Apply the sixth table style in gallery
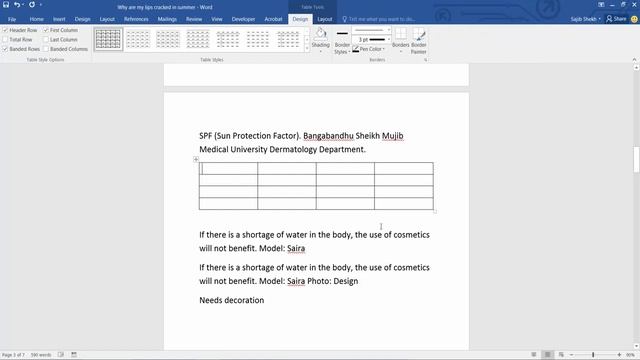Image resolution: width=640 pixels, height=360 pixels. (x=258, y=39)
